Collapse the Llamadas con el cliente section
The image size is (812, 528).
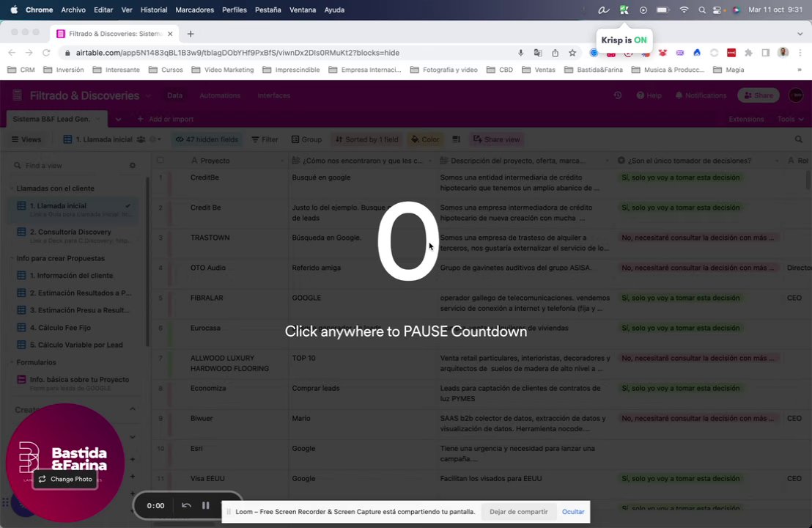pos(12,188)
